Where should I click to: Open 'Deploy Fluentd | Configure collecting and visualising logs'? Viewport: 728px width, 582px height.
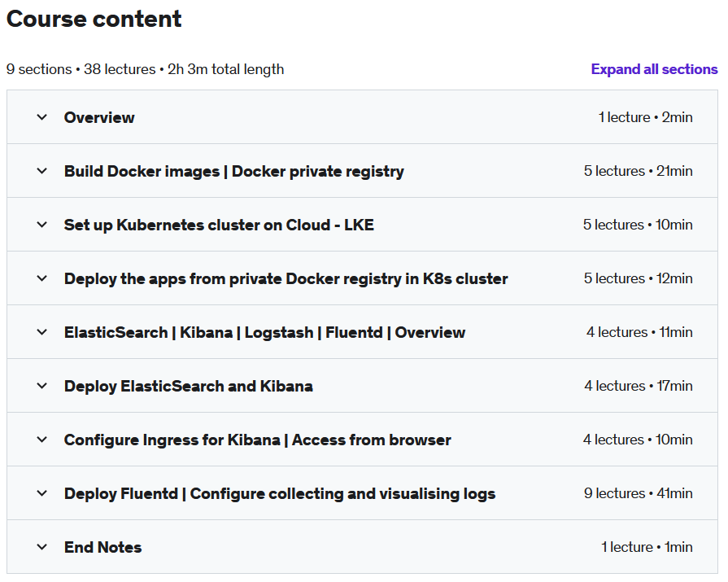tap(280, 494)
